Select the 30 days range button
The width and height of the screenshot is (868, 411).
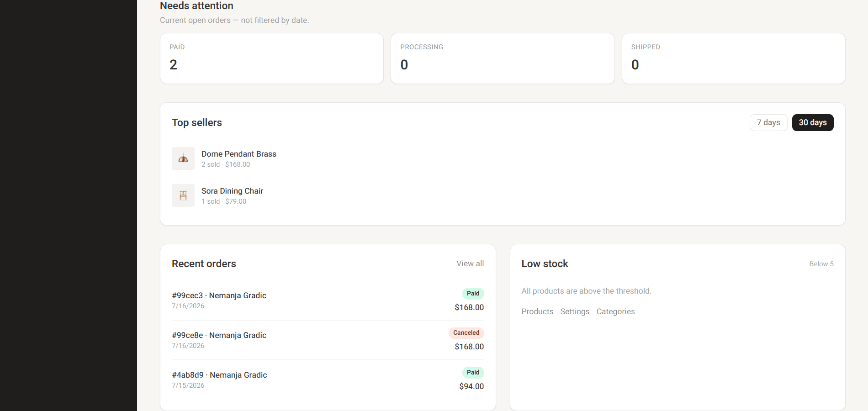[x=813, y=122]
